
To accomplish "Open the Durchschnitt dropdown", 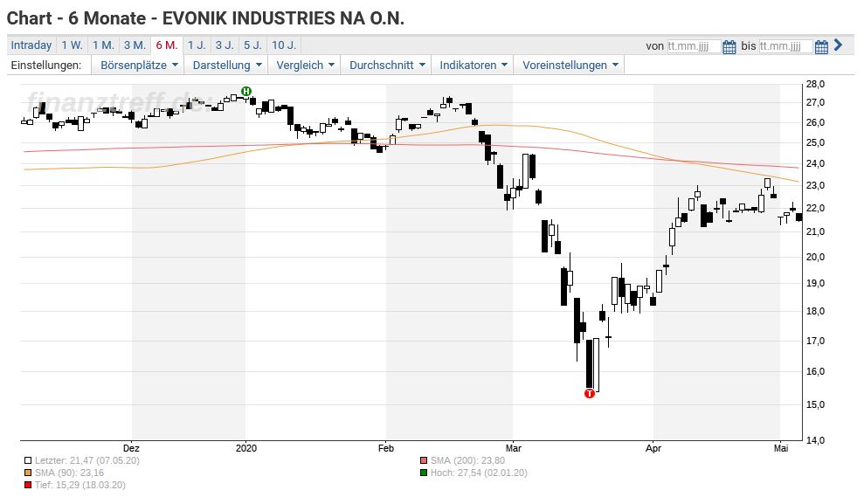I will click(x=387, y=65).
